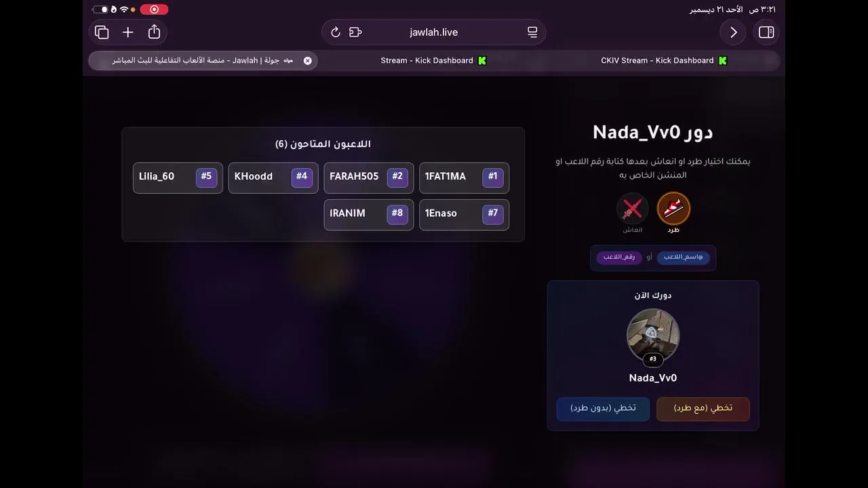Switch to the CKIV Stream Kick Dashboard tab
This screenshot has width=868, height=488.
(664, 60)
